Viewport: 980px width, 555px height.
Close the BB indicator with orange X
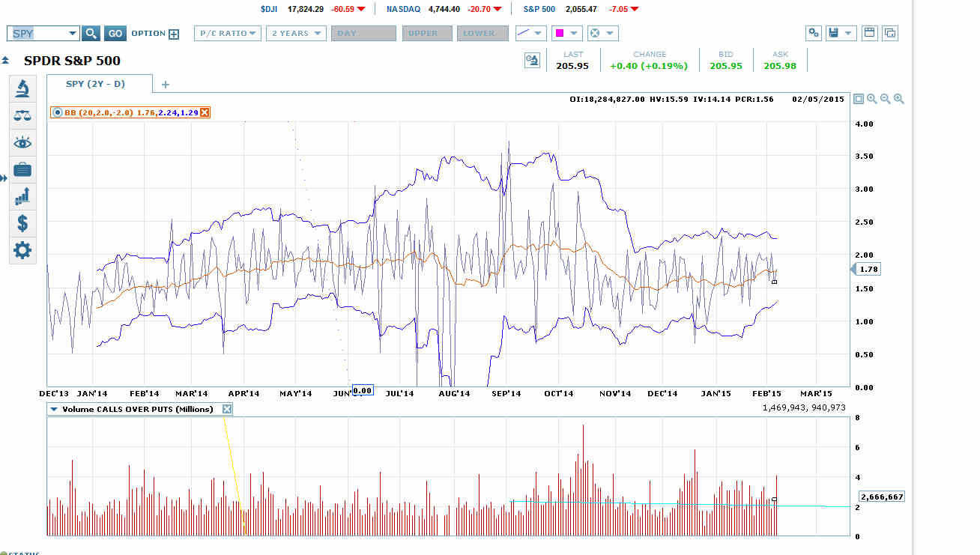coord(205,112)
